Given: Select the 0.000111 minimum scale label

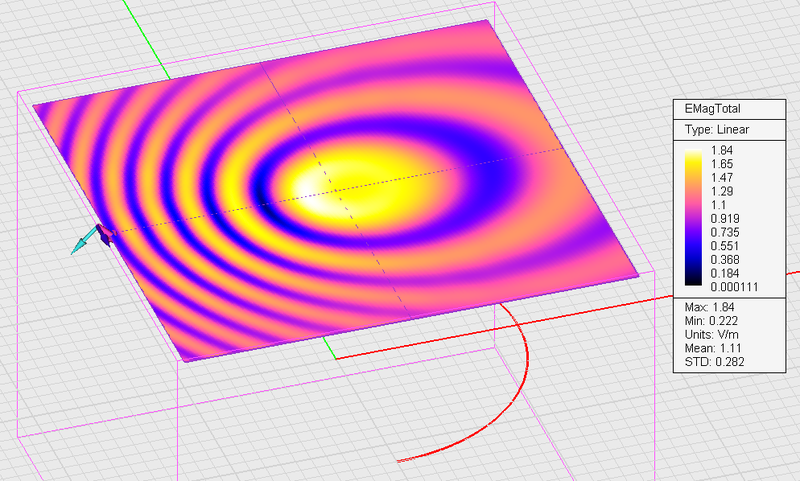Looking at the screenshot, I should [x=734, y=287].
